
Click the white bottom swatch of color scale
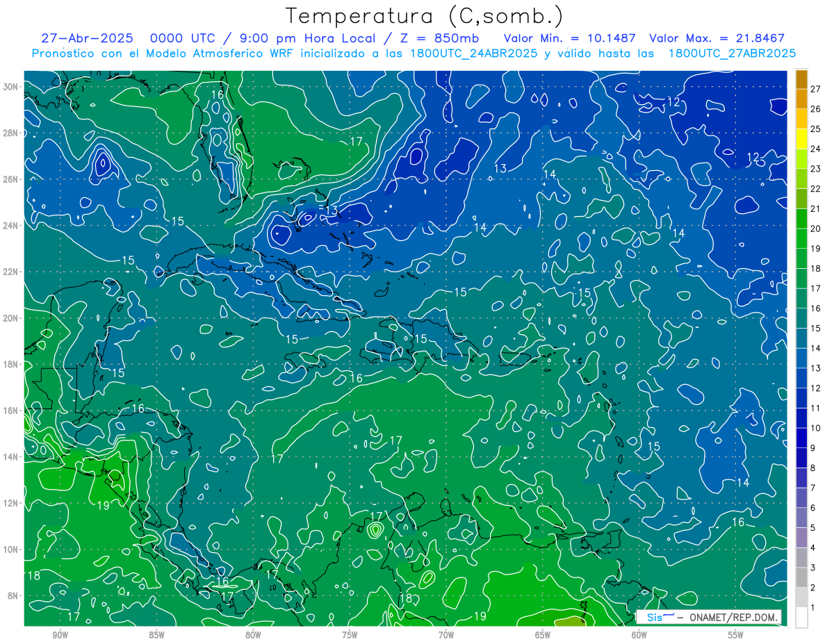pos(801,618)
